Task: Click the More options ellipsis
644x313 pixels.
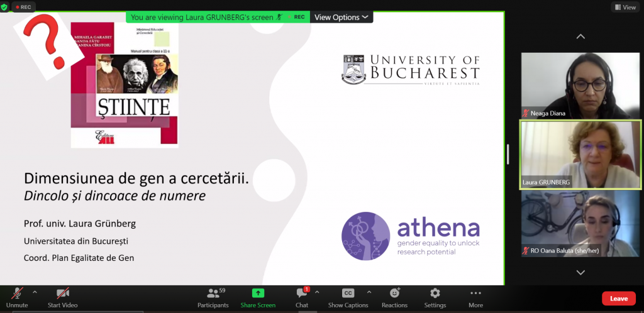Action: point(475,294)
